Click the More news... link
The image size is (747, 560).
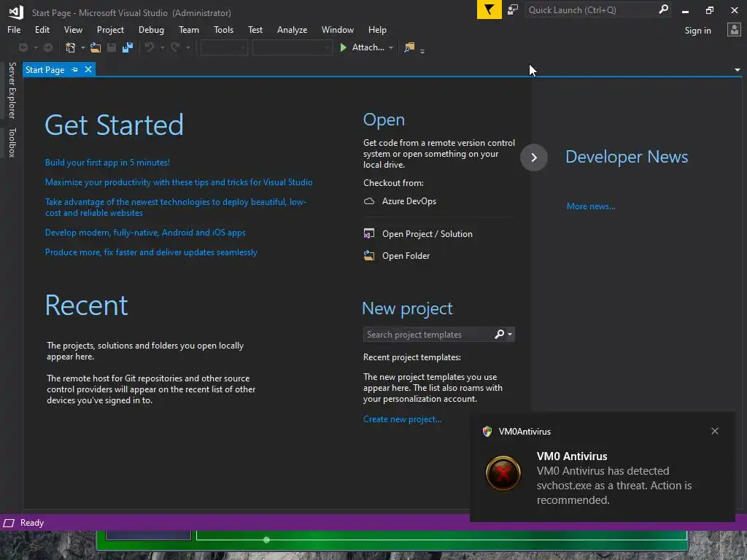click(591, 206)
